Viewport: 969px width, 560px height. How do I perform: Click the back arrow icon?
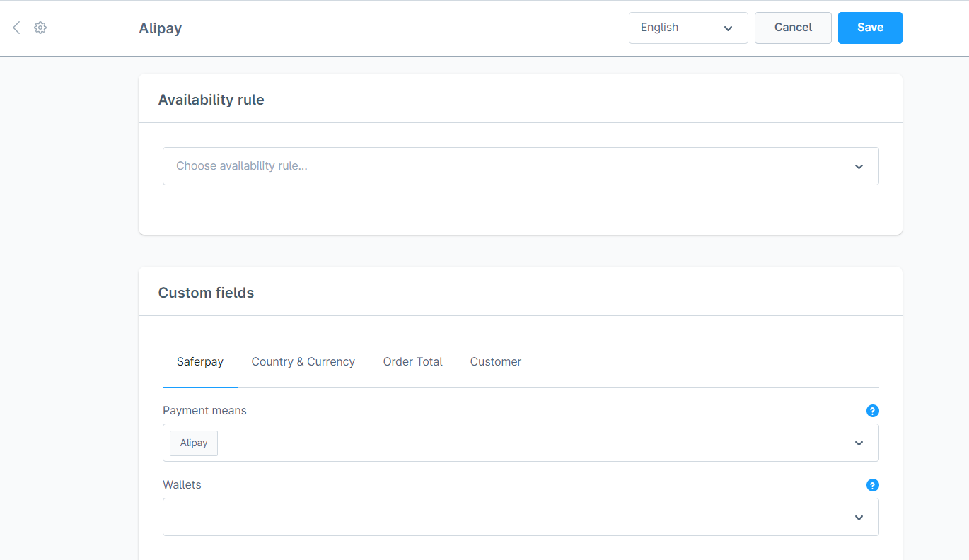point(16,28)
